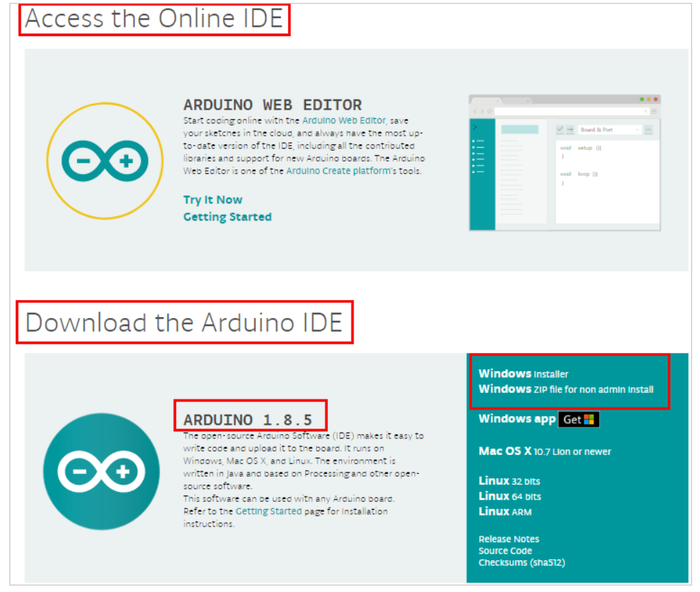Download Mac OS X 10.7 Lion or newer
Image resolution: width=700 pixels, height=592 pixels.
coord(545,451)
